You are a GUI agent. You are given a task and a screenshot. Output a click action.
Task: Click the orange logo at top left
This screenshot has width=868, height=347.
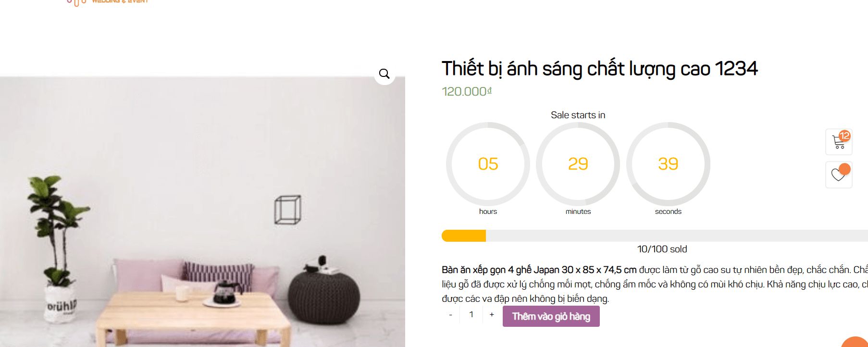point(107,2)
